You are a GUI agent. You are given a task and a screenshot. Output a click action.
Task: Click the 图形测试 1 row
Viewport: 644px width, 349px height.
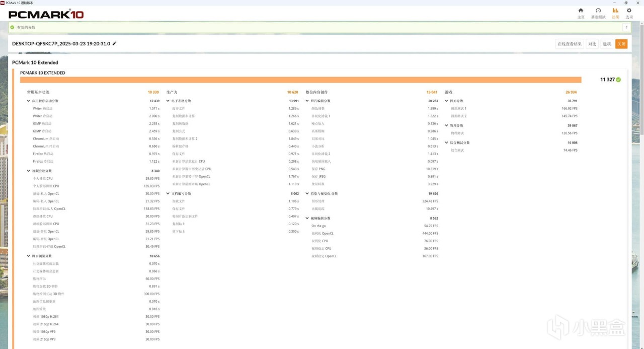coord(514,108)
